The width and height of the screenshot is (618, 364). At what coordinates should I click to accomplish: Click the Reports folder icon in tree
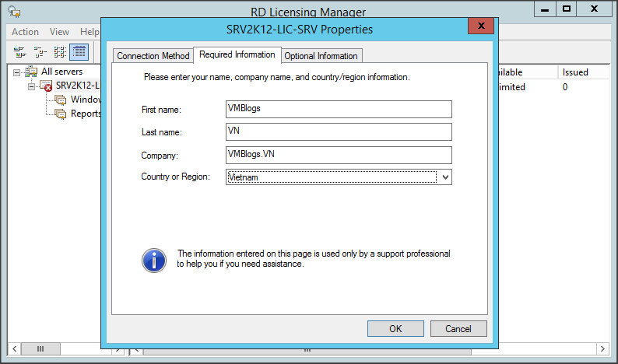click(x=61, y=114)
